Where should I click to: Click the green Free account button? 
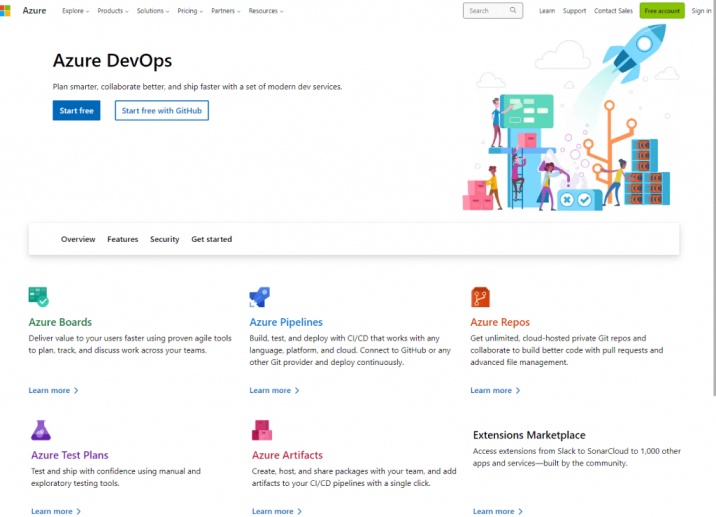pos(662,11)
